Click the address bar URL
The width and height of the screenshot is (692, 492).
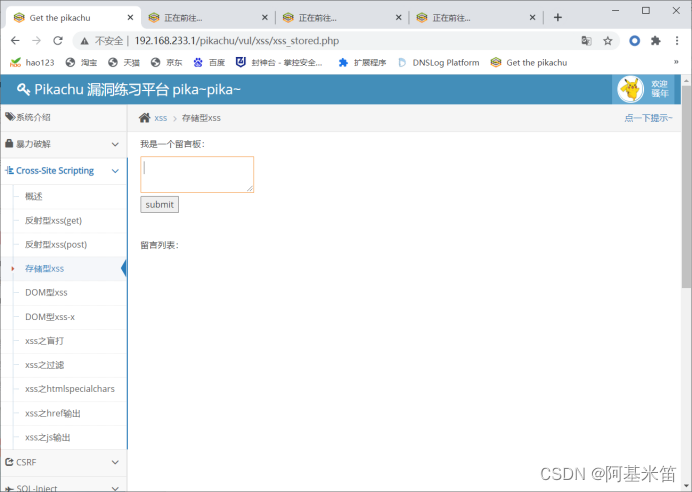(237, 41)
